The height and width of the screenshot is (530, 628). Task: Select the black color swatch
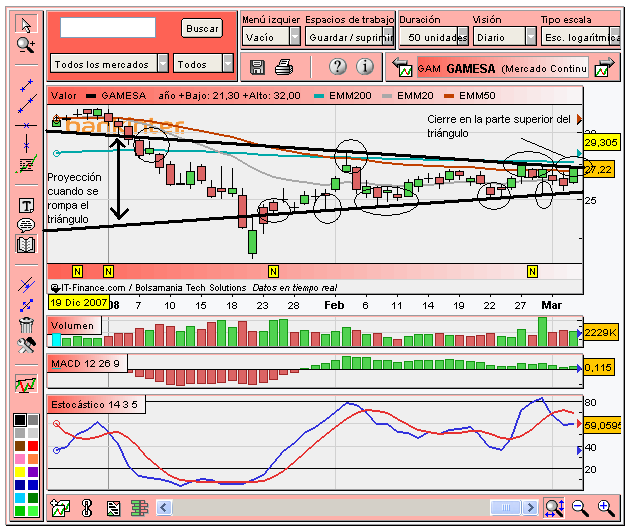pos(20,420)
